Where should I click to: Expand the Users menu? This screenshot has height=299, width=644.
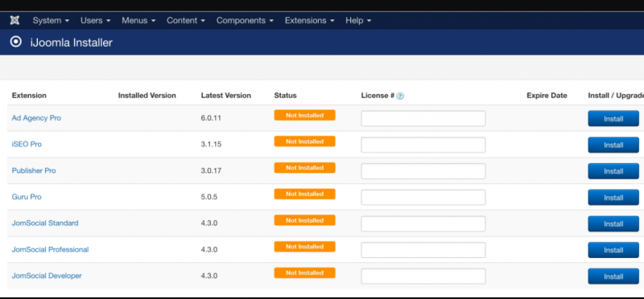(95, 21)
